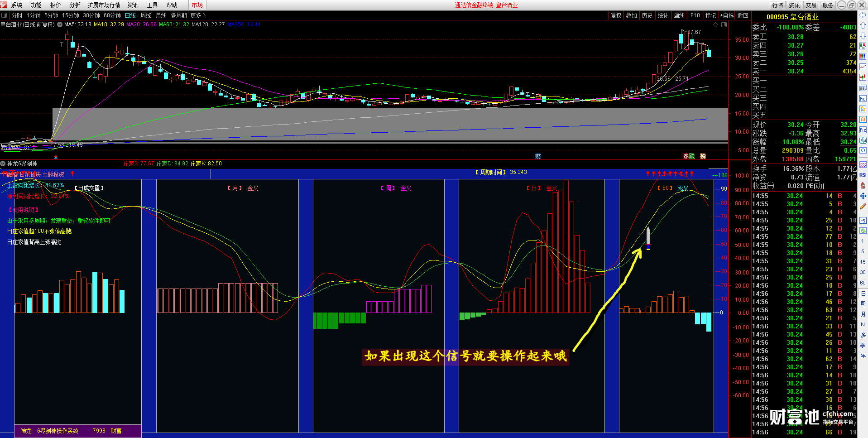This screenshot has width=868, height=438.
Task: Open the F10 company info sidebar icon
Action: tap(863, 98)
